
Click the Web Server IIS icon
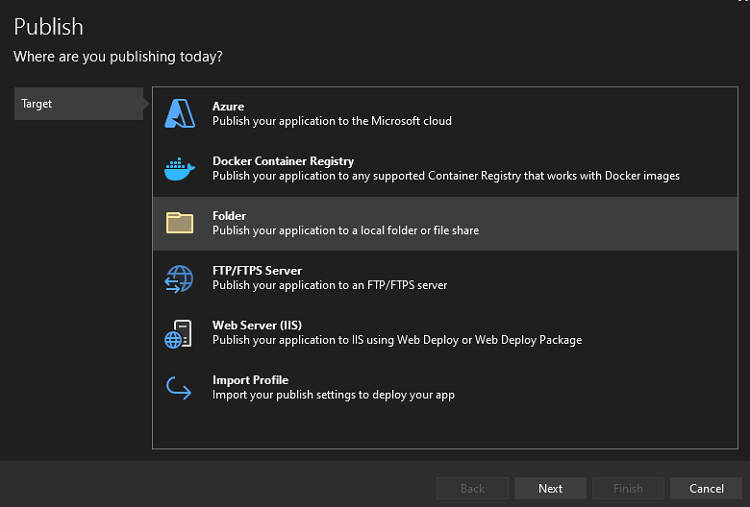pyautogui.click(x=178, y=333)
